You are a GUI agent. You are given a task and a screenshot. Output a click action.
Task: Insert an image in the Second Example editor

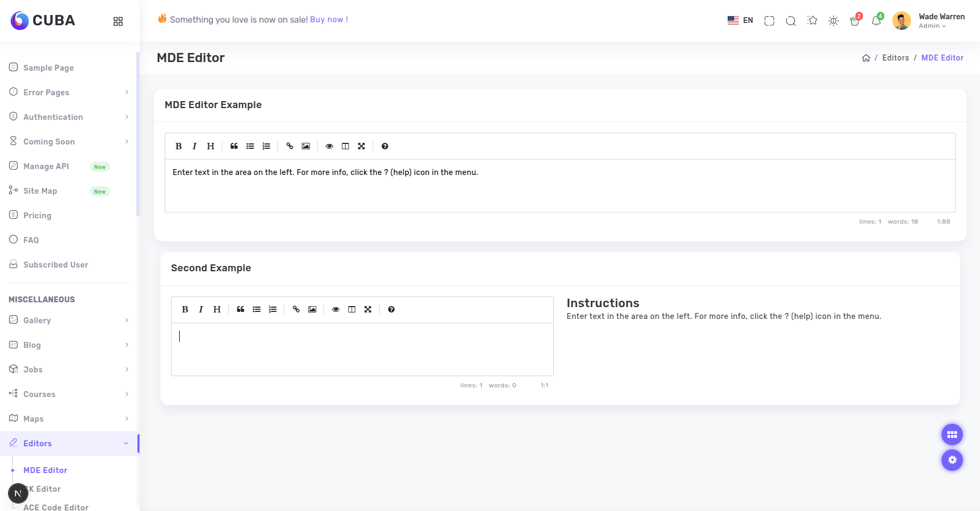click(312, 309)
